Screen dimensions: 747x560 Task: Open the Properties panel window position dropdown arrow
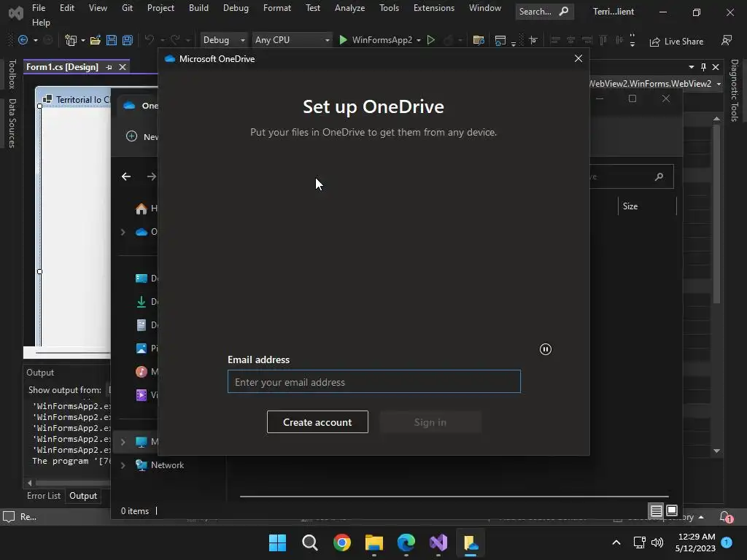692,67
